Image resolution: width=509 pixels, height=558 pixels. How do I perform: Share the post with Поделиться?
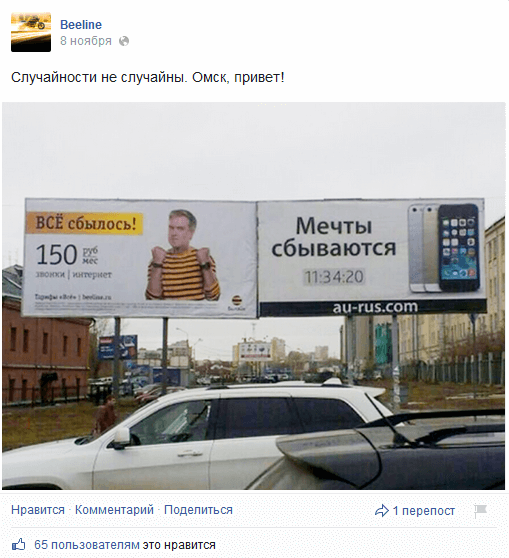[198, 510]
